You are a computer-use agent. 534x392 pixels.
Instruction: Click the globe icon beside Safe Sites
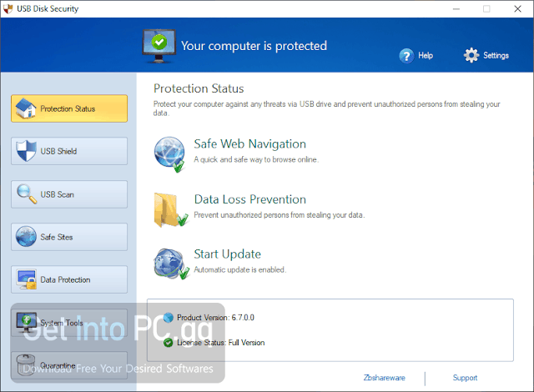tap(26, 237)
